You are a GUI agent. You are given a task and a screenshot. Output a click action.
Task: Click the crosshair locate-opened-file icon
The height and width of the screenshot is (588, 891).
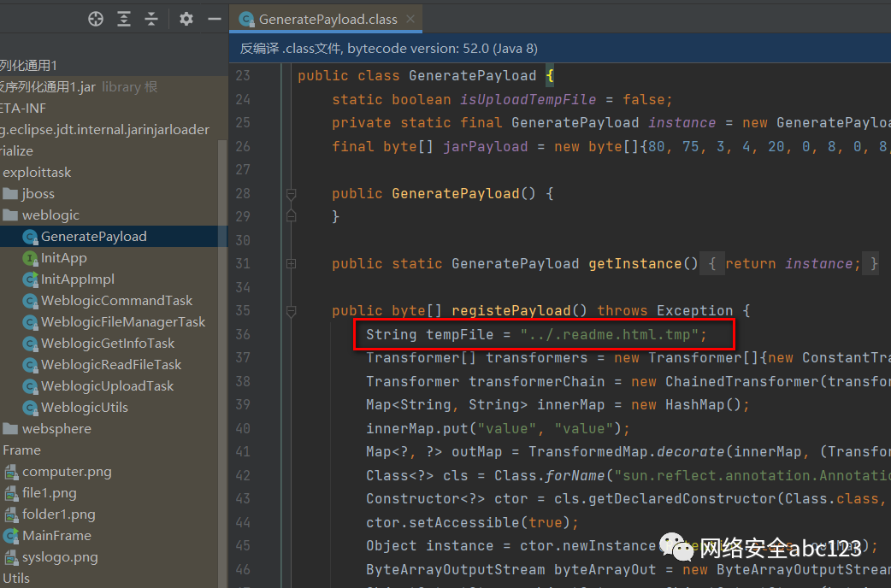click(x=96, y=20)
